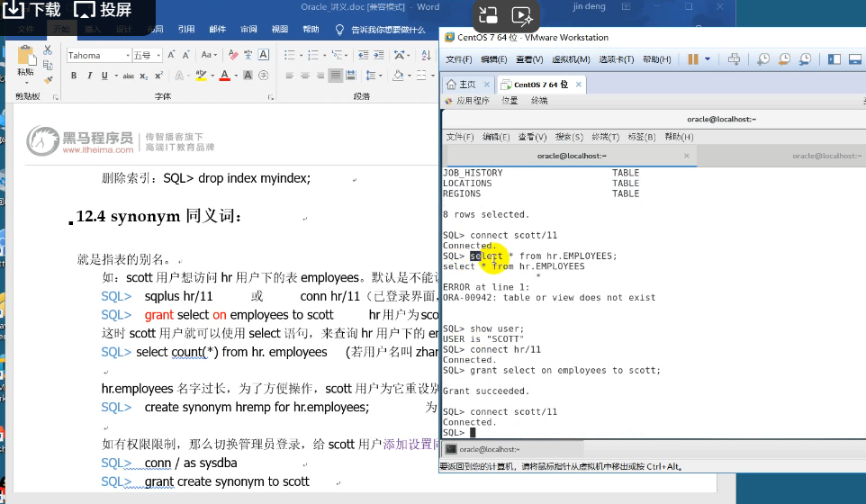The width and height of the screenshot is (866, 504).
Task: Toggle Strikethrough formatting
Action: coord(128,76)
